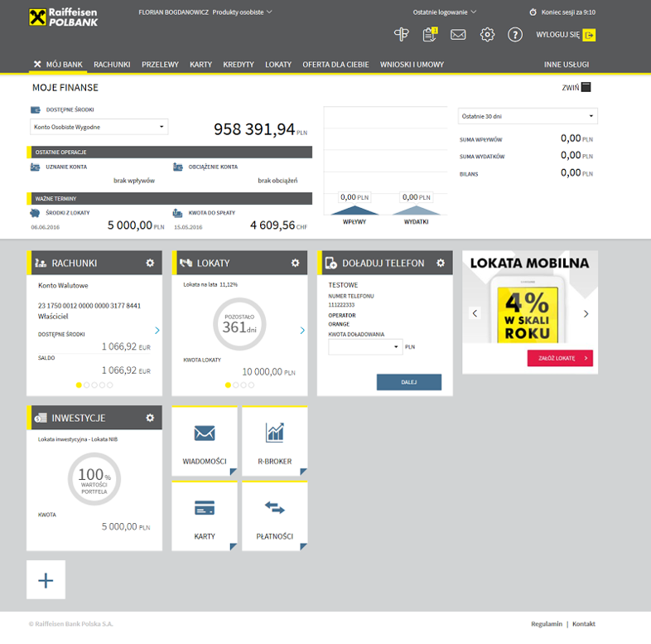Click the help question mark icon
Screen dimensions: 651x644
(515, 35)
